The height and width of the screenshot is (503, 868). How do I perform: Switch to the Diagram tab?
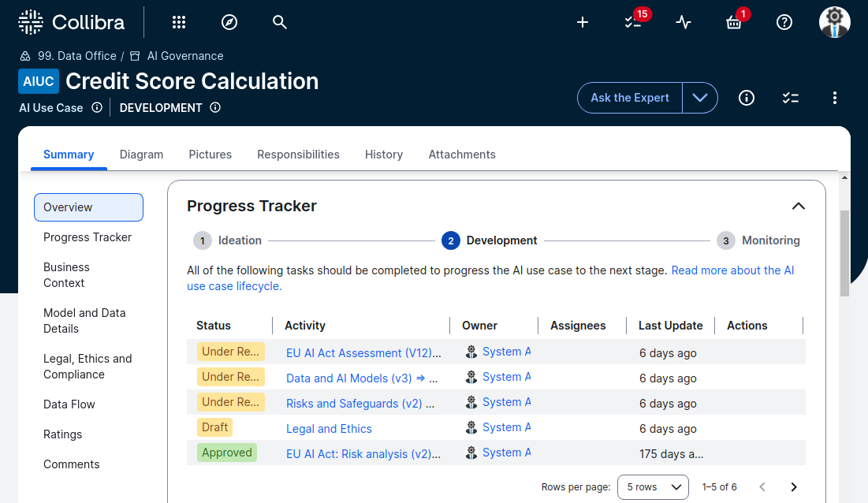tap(141, 155)
